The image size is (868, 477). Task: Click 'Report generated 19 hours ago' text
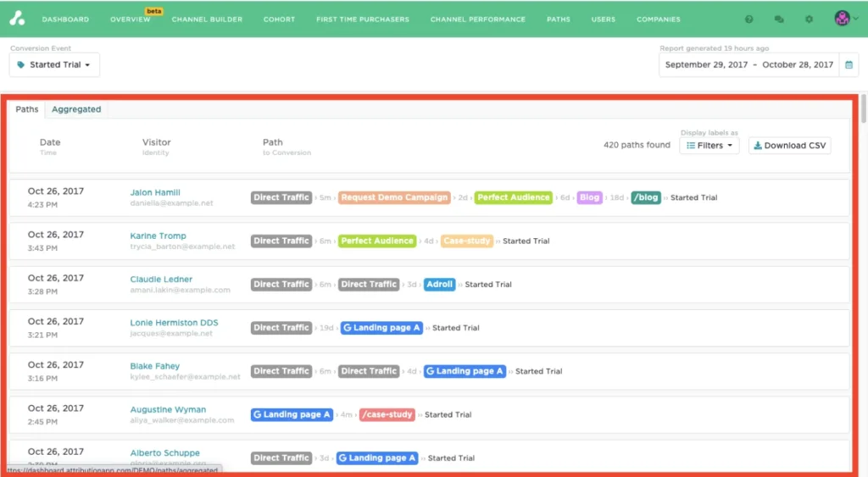tap(714, 48)
